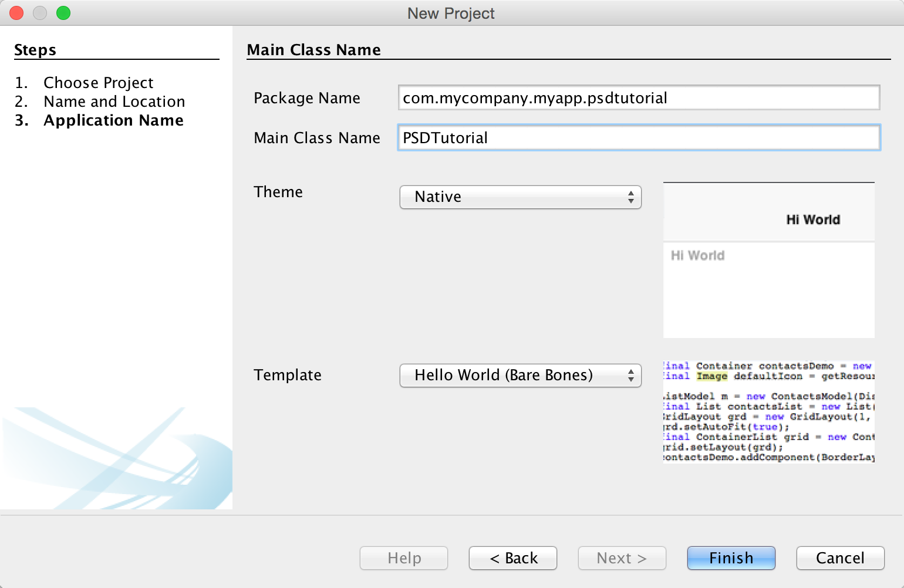Screen dimensions: 904x588
Task: Click the template code preview thumbnail
Action: [768, 411]
